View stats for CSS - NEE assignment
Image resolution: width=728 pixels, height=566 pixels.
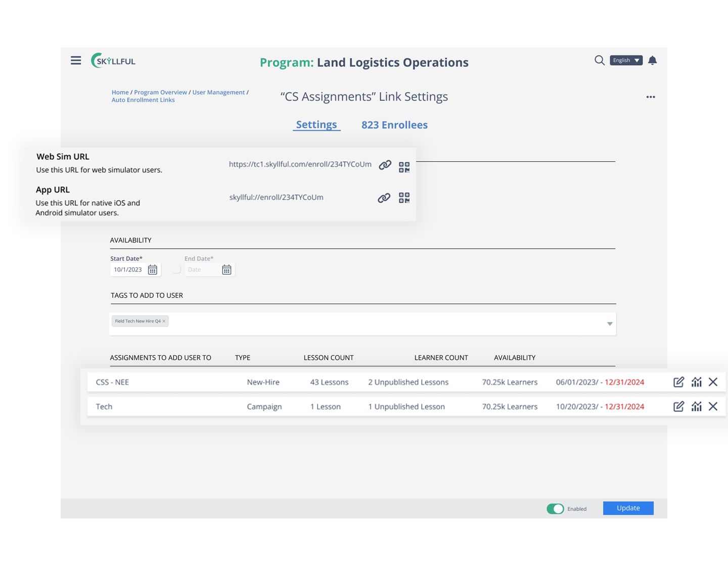[x=697, y=382]
